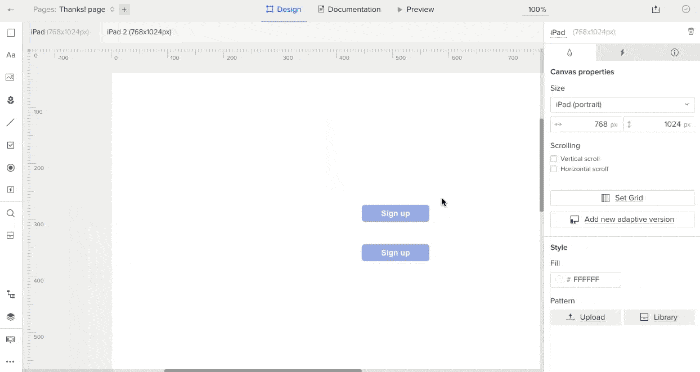Screen dimensions: 700x372
Task: Open the more tools ellipsis menu
Action: 10,361
